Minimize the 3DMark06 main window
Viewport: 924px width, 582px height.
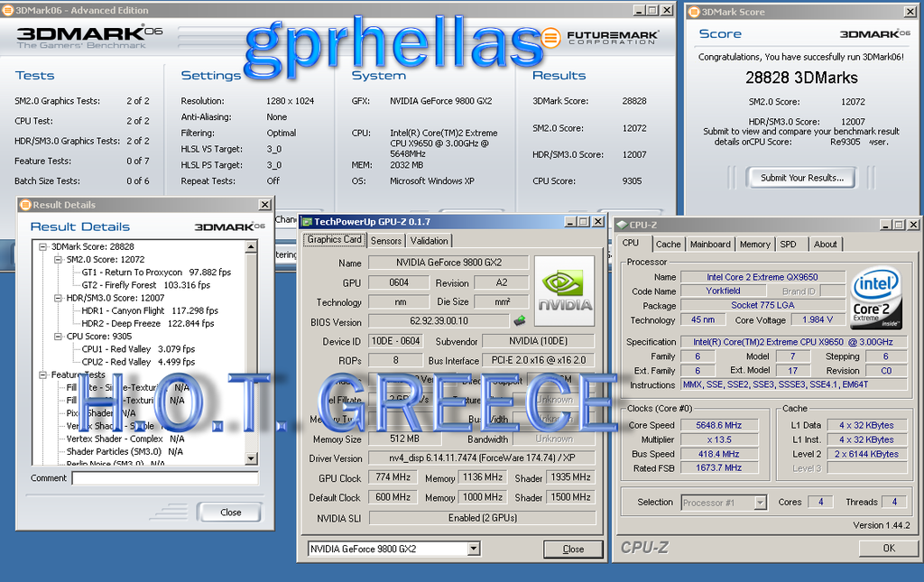(640, 11)
